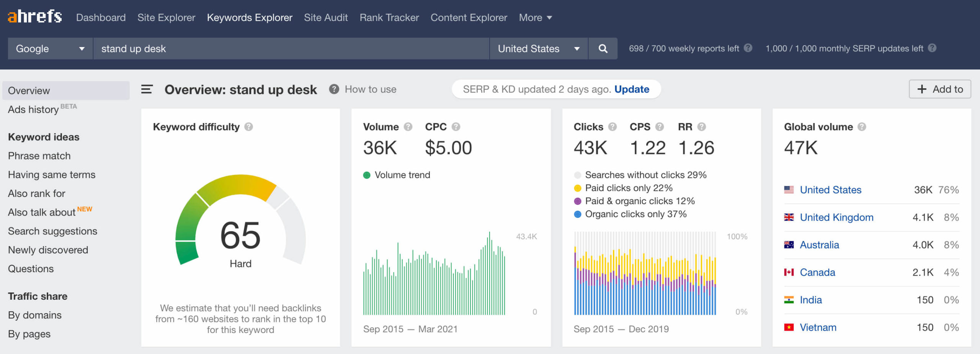Open the Questions keyword ideas tab
This screenshot has height=354, width=980.
click(31, 268)
